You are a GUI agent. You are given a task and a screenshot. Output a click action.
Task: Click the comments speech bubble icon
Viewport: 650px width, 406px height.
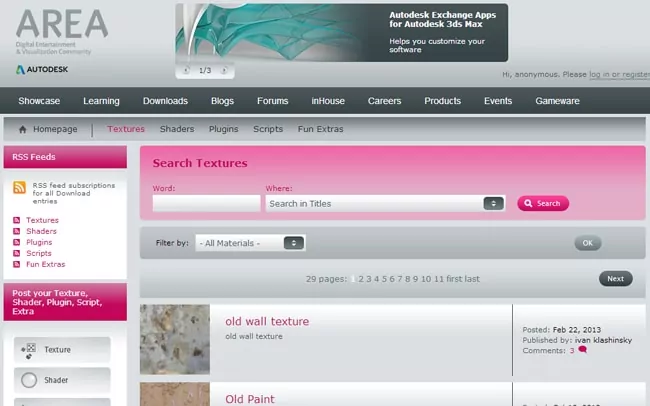point(582,351)
